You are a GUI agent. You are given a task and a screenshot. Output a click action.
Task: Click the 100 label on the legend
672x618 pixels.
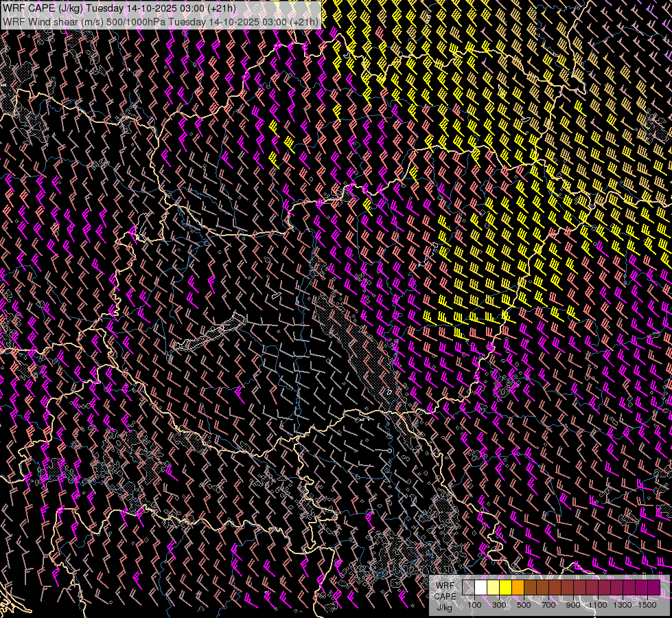[474, 605]
